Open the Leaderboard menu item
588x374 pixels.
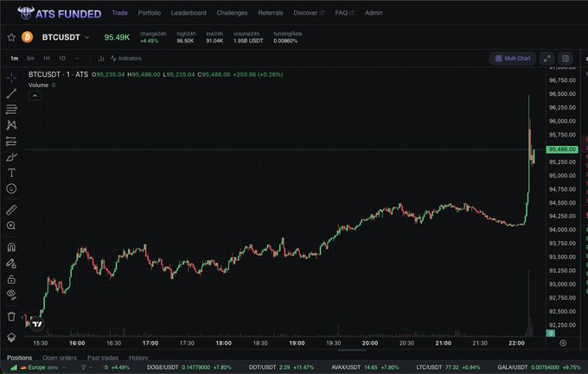point(189,13)
